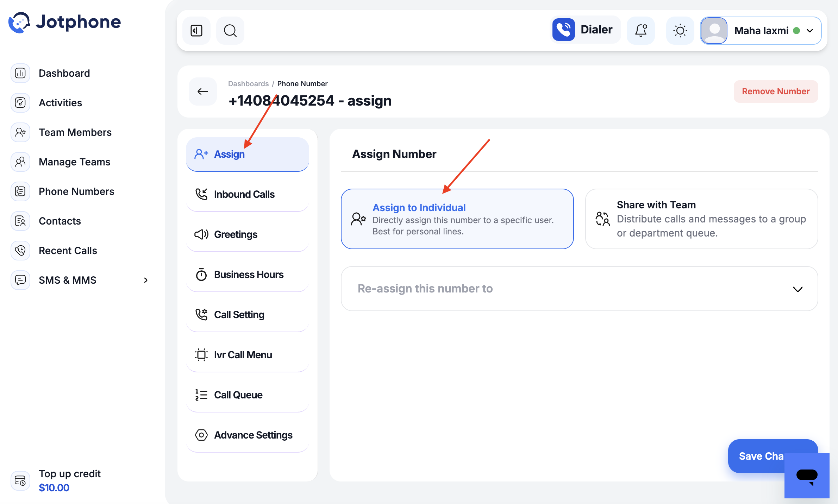Image resolution: width=838 pixels, height=504 pixels.
Task: Click the Jotphone logo
Action: click(65, 22)
